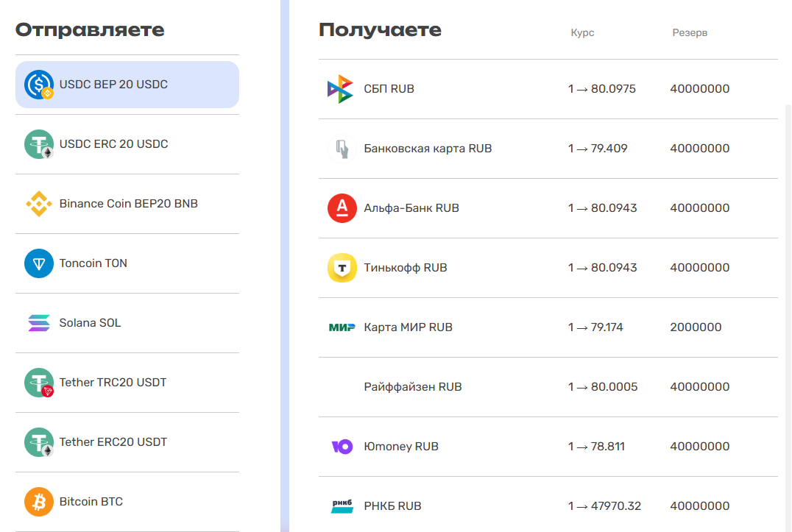Click the Резерв column header
792x532 pixels.
690,32
